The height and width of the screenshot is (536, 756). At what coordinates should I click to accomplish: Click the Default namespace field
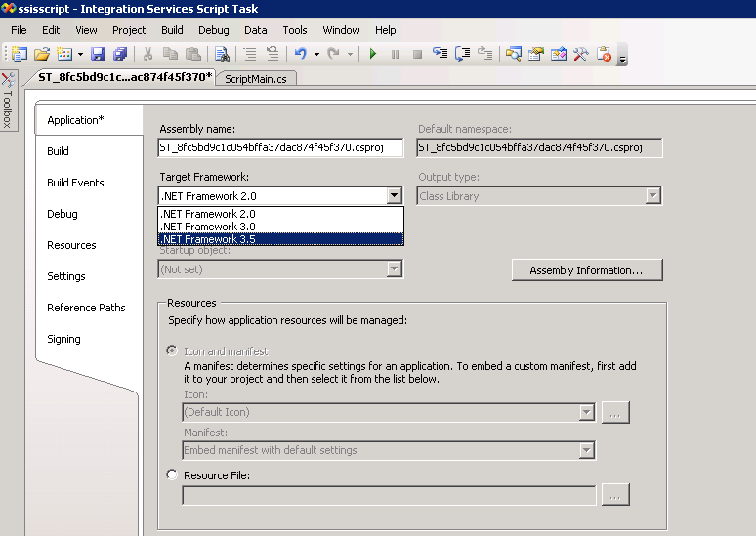[539, 147]
